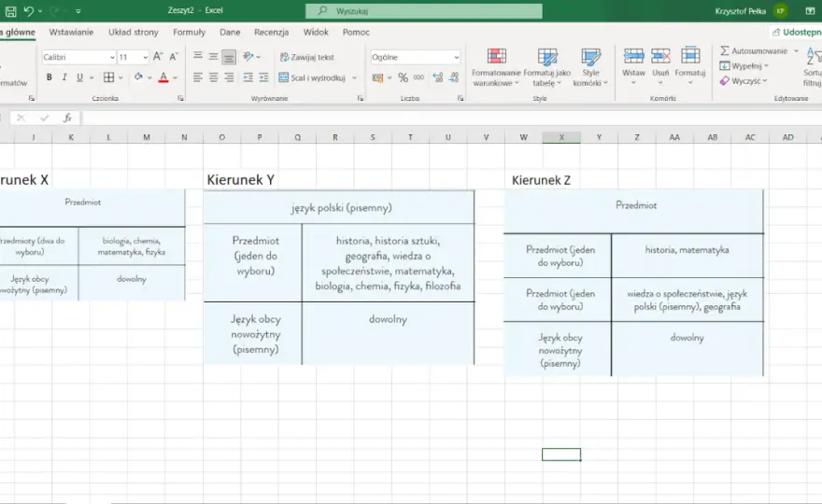Click Scal i wyśrodkuj merge button
Image resolution: width=822 pixels, height=504 pixels.
(x=312, y=77)
